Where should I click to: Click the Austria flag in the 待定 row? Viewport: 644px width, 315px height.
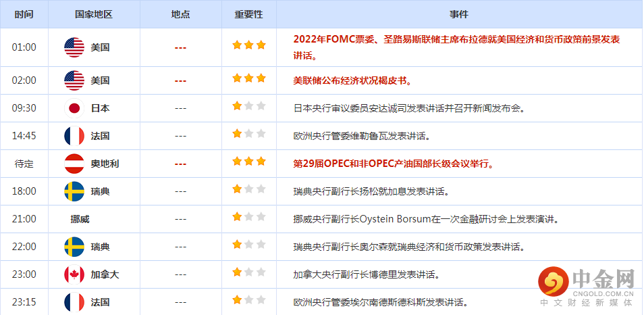[74, 164]
